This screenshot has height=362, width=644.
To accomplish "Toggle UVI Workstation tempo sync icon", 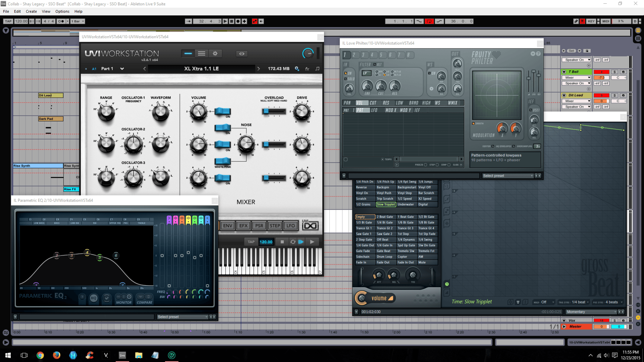I will click(x=293, y=242).
